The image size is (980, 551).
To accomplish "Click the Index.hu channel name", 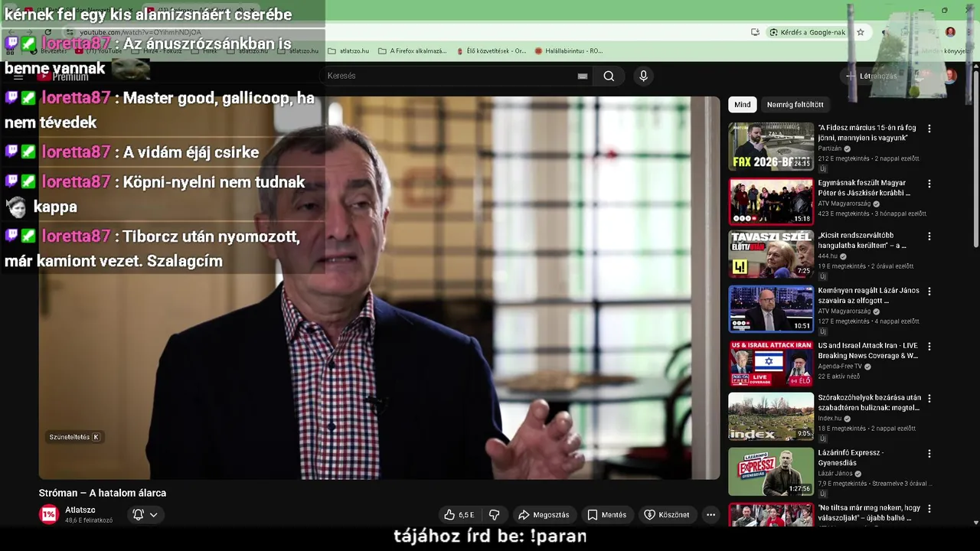I will point(829,419).
